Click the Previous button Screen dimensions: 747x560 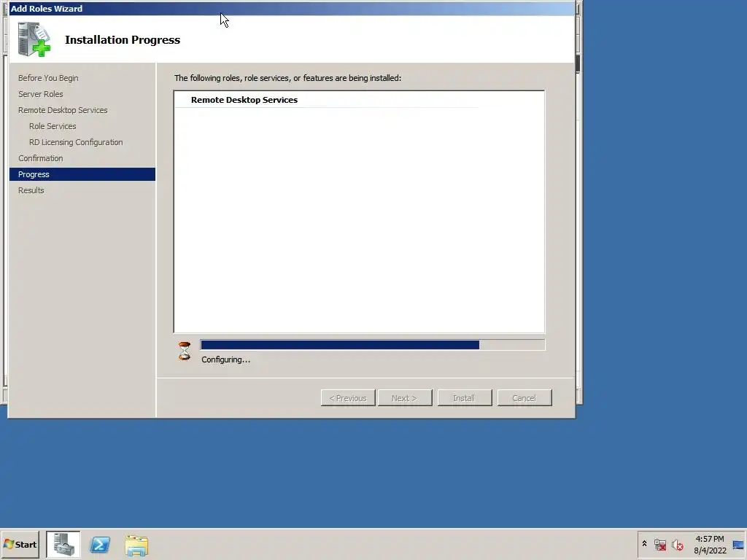point(348,398)
